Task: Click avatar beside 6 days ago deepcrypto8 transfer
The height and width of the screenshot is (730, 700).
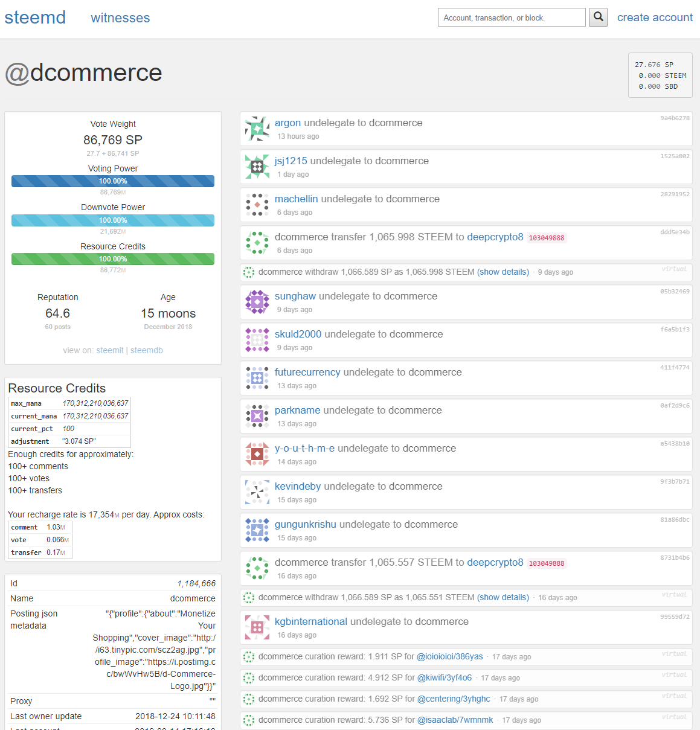Action: click(257, 243)
